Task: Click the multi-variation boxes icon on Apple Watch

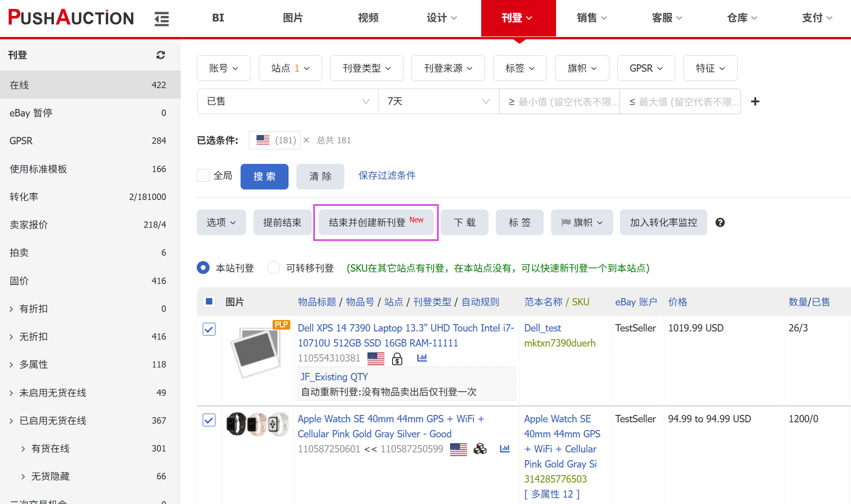Action: [480, 449]
